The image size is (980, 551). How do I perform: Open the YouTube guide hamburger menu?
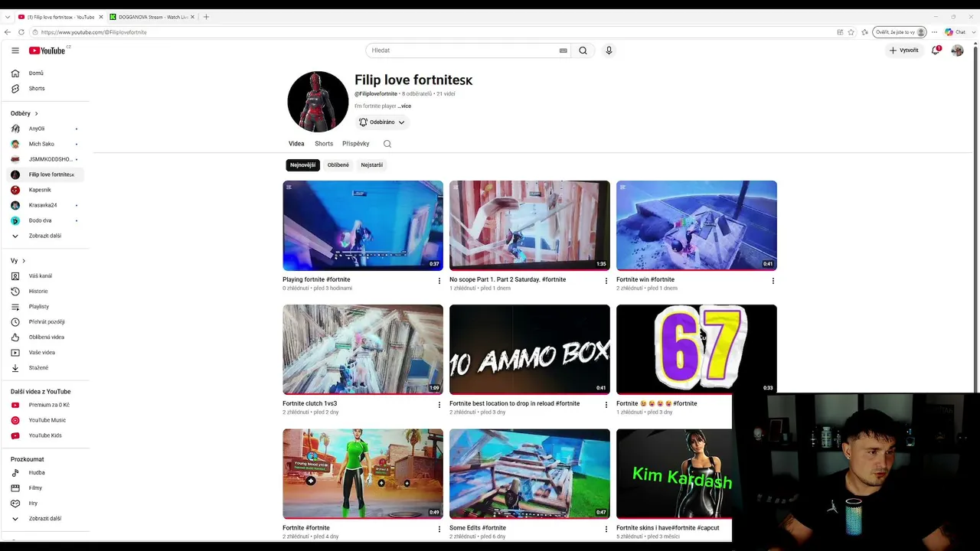(x=15, y=51)
